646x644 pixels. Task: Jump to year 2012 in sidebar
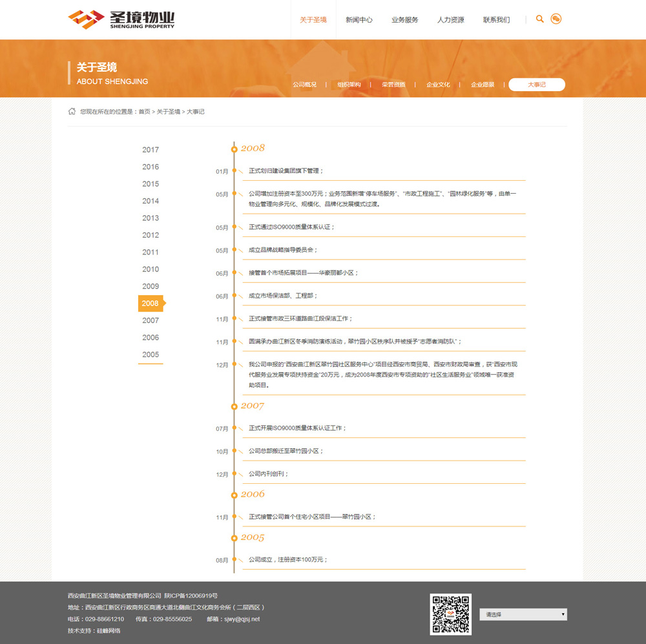click(151, 235)
